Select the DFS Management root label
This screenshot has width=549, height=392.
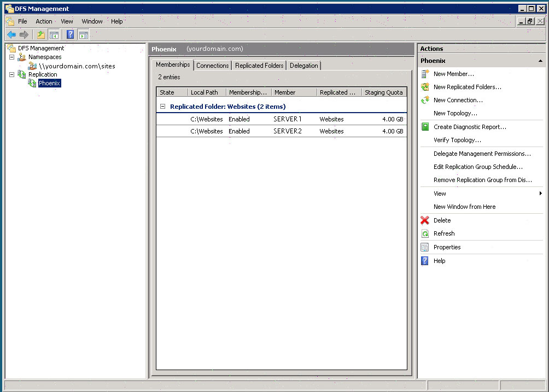point(41,48)
